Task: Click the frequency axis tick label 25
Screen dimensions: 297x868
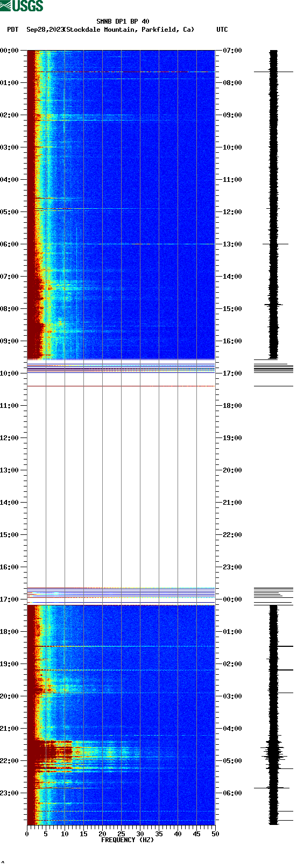Action: (121, 834)
